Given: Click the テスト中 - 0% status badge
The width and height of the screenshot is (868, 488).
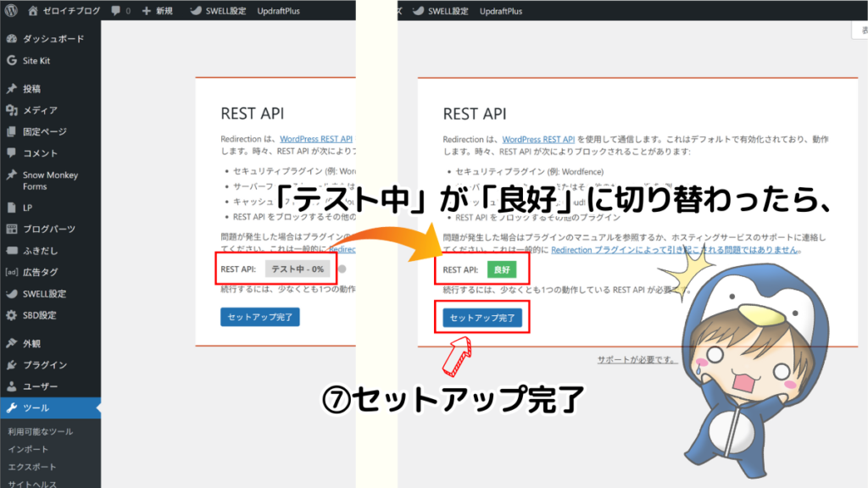Looking at the screenshot, I should [x=298, y=269].
